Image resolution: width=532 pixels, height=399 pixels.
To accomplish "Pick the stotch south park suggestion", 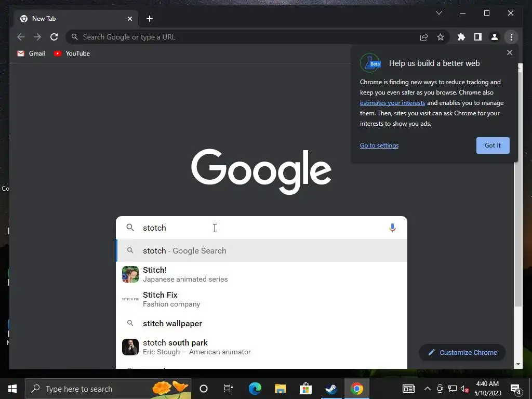I will (262, 347).
